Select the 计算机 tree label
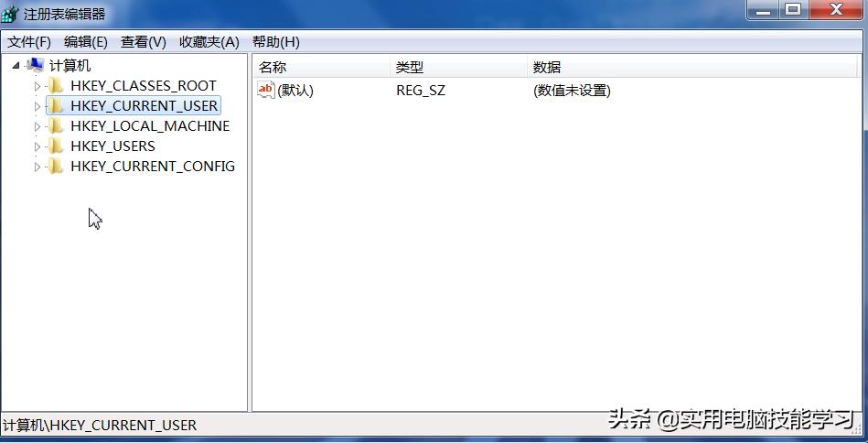This screenshot has height=443, width=868. point(70,66)
